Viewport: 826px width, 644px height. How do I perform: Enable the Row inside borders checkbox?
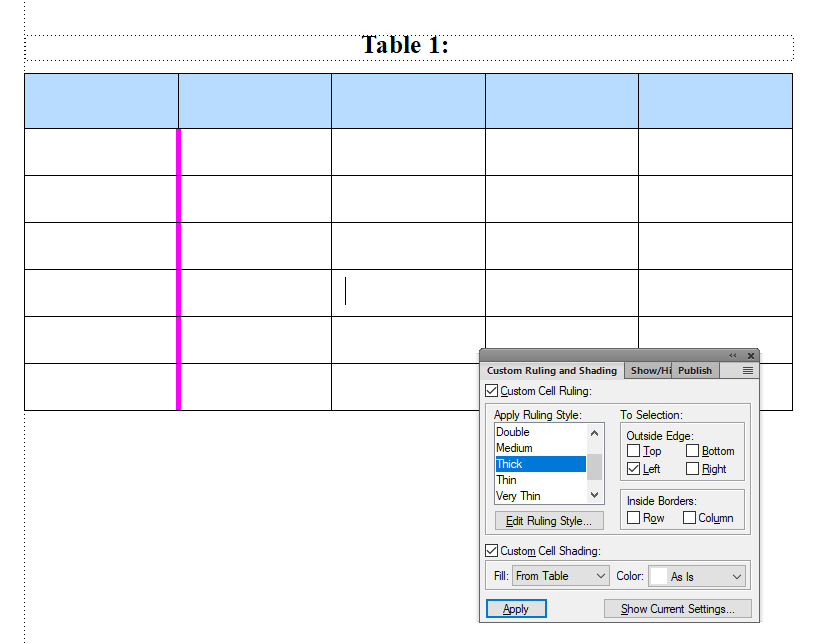click(x=632, y=516)
